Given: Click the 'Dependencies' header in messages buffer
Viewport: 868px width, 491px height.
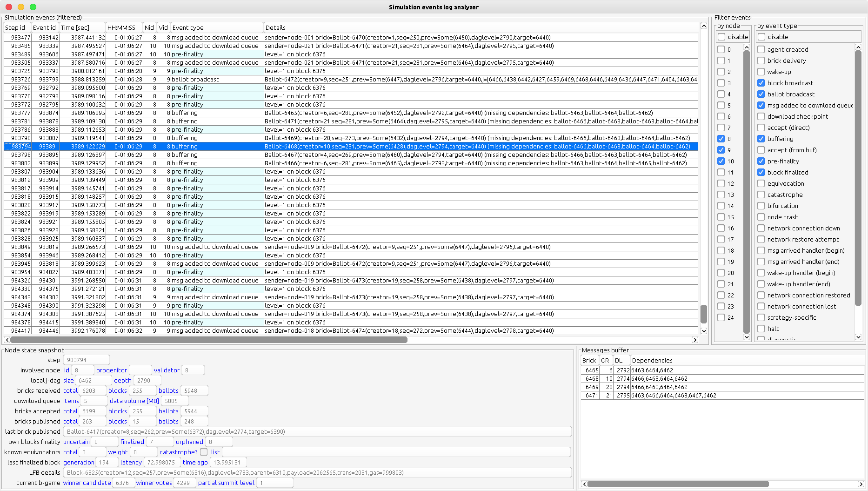Looking at the screenshot, I should point(747,360).
